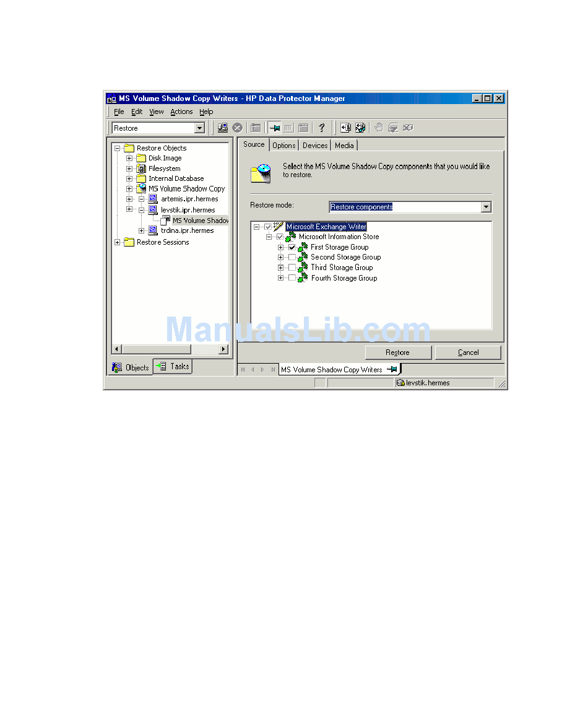
Task: Click the table grid toolbar icon
Action: [x=289, y=128]
